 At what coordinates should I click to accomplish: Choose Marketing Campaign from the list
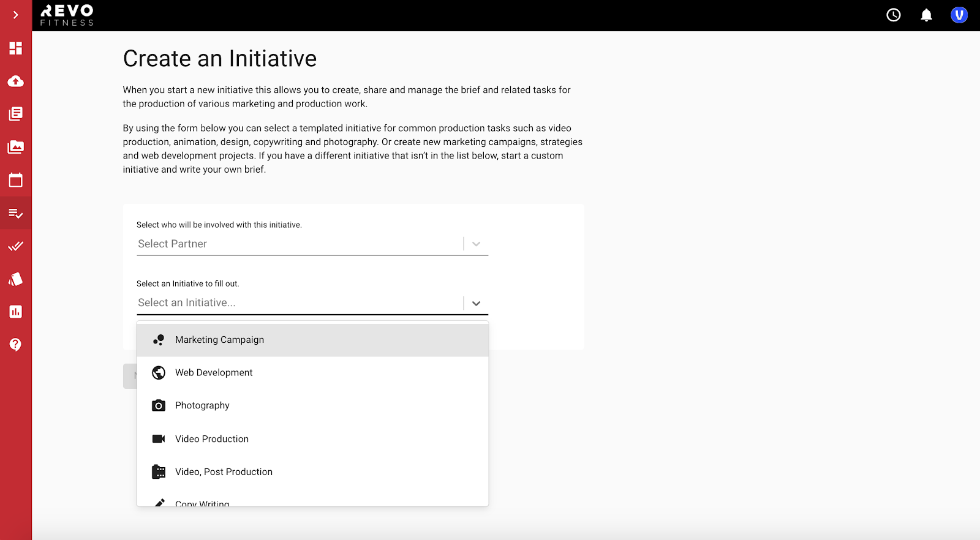(x=312, y=340)
